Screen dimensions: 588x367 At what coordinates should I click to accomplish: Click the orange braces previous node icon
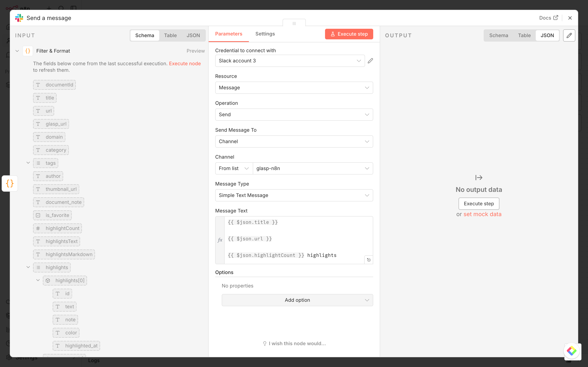pyautogui.click(x=10, y=183)
